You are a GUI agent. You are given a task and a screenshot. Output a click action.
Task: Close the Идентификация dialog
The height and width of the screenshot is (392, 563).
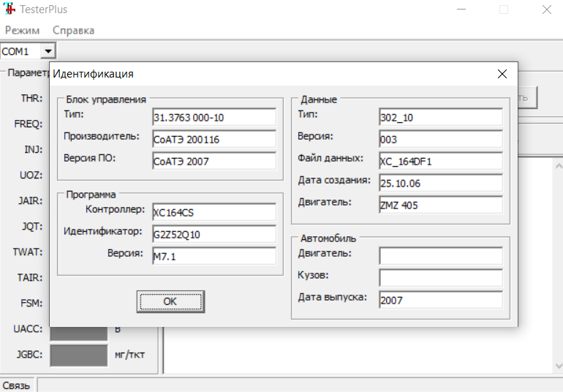coord(502,74)
